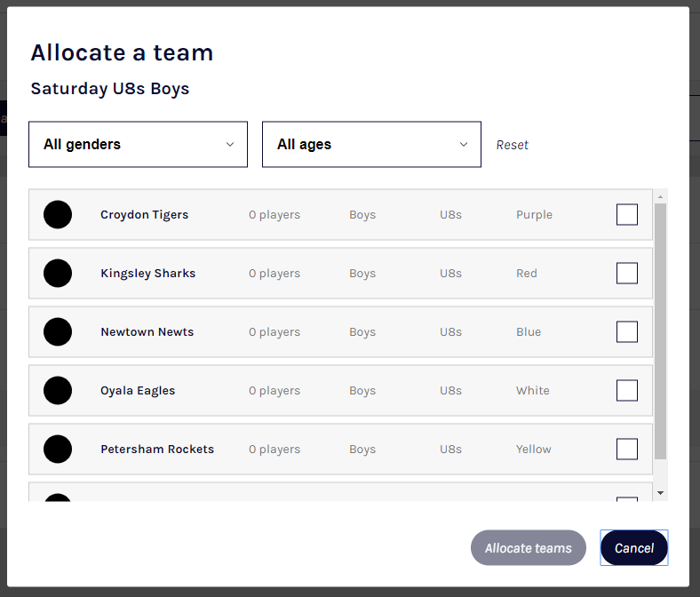Open the All genders dropdown

(x=139, y=145)
